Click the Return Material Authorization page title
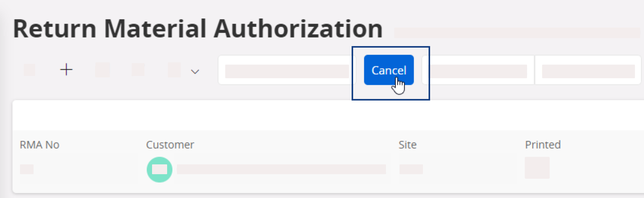This screenshot has width=644, height=198. click(x=198, y=29)
